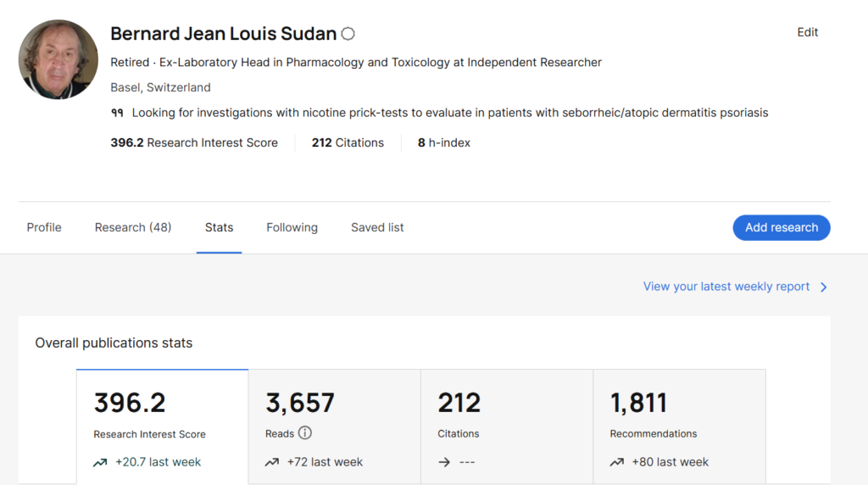This screenshot has width=868, height=485.
Task: Click the status circle icon beside the name
Action: pos(348,34)
